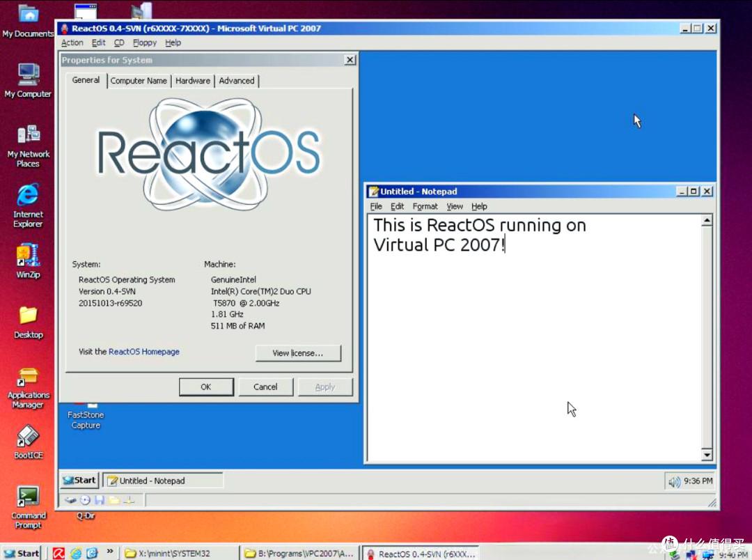Follow the ReactOS Homepage link
Screen dimensions: 752x560
click(x=144, y=352)
